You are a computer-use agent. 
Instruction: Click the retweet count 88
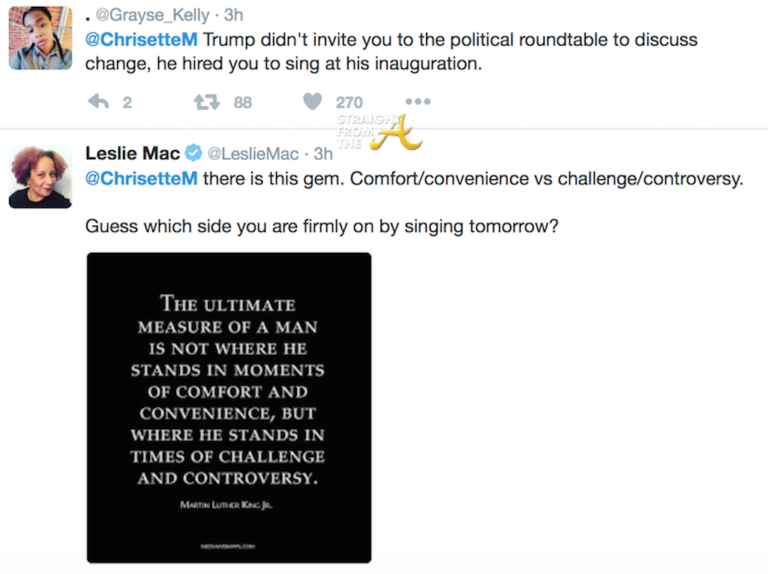click(243, 102)
